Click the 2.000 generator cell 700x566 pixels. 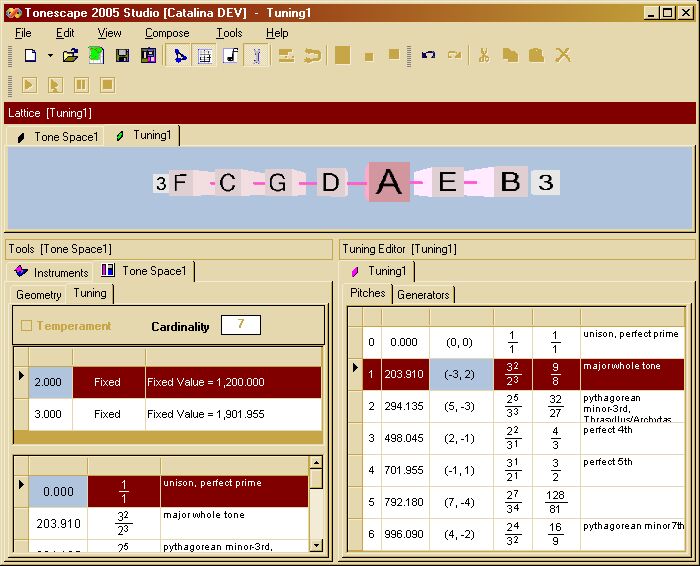click(x=50, y=382)
